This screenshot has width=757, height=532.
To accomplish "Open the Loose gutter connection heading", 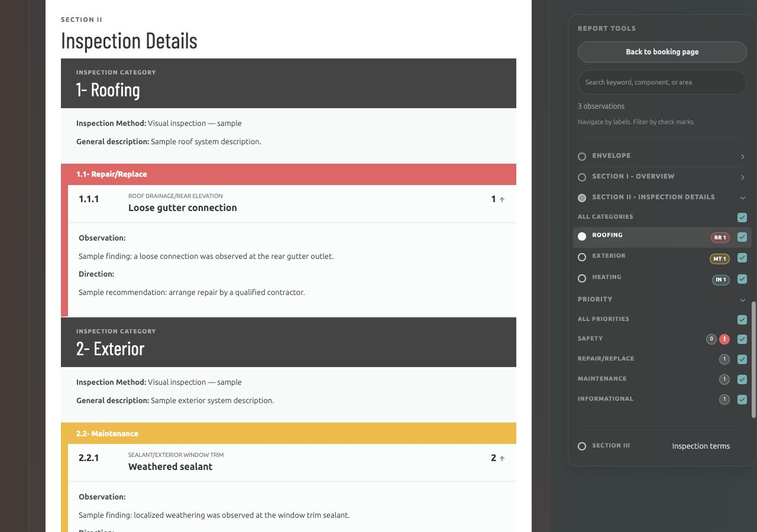I will [x=182, y=207].
